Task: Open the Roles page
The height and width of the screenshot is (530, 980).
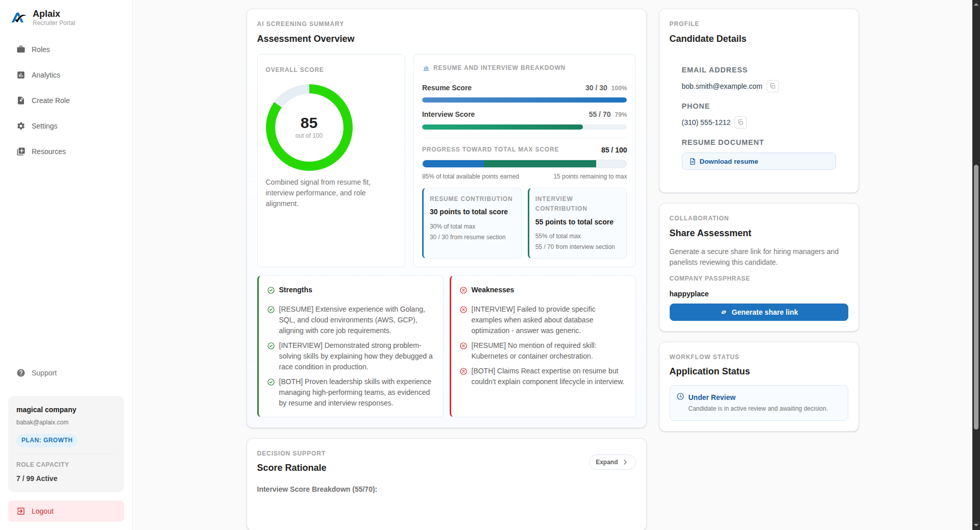Action: pos(66,49)
